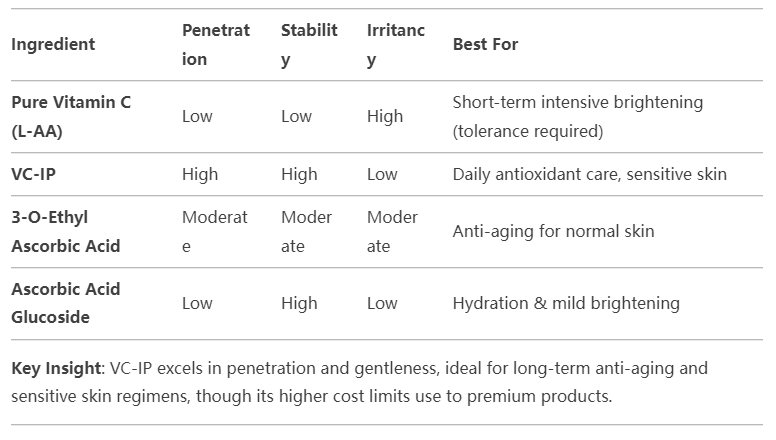Select the Ascorbic Acid Glucoside cell
The image size is (776, 440).
pos(66,303)
